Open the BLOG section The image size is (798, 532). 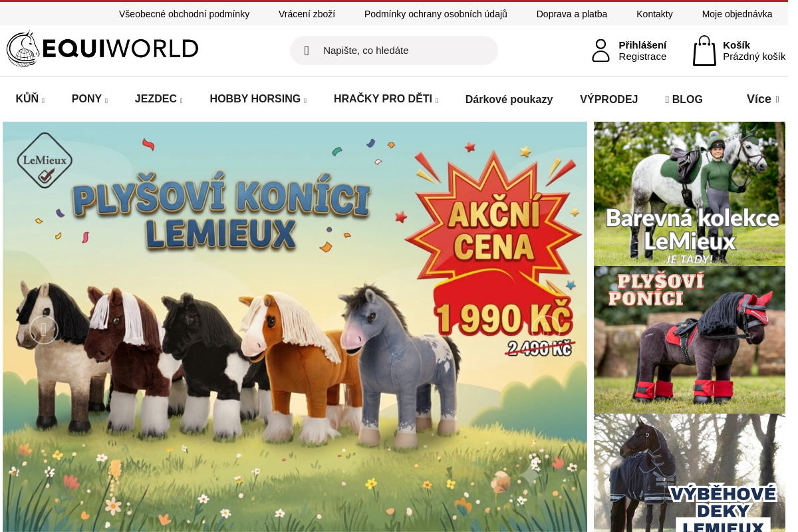click(x=684, y=99)
